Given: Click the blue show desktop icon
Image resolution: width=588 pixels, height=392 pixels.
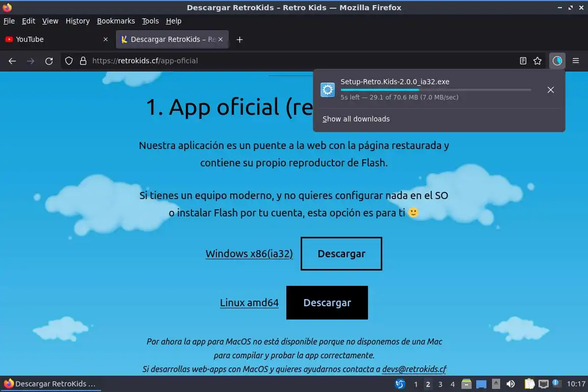Looking at the screenshot, I should tap(481, 384).
